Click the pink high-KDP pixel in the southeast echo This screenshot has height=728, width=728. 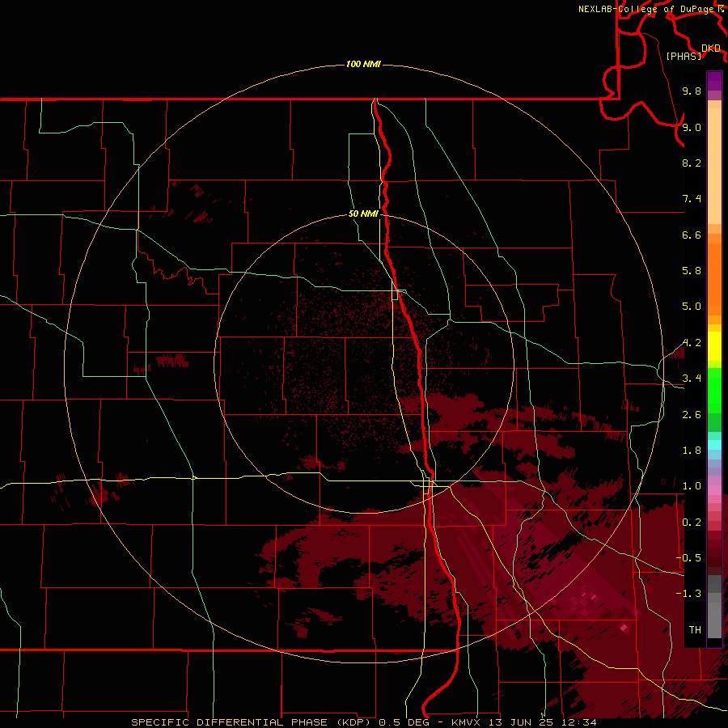click(x=624, y=628)
